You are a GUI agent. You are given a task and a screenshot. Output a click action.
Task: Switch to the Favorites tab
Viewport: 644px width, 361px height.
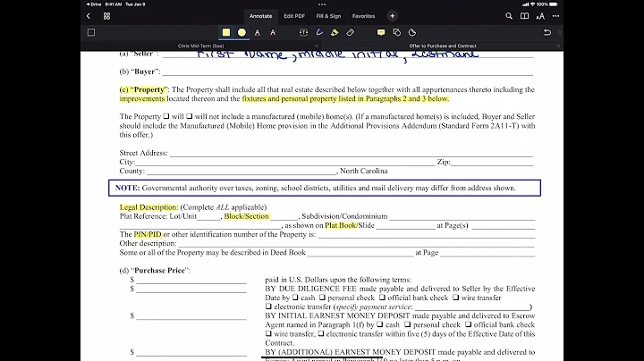(x=363, y=16)
